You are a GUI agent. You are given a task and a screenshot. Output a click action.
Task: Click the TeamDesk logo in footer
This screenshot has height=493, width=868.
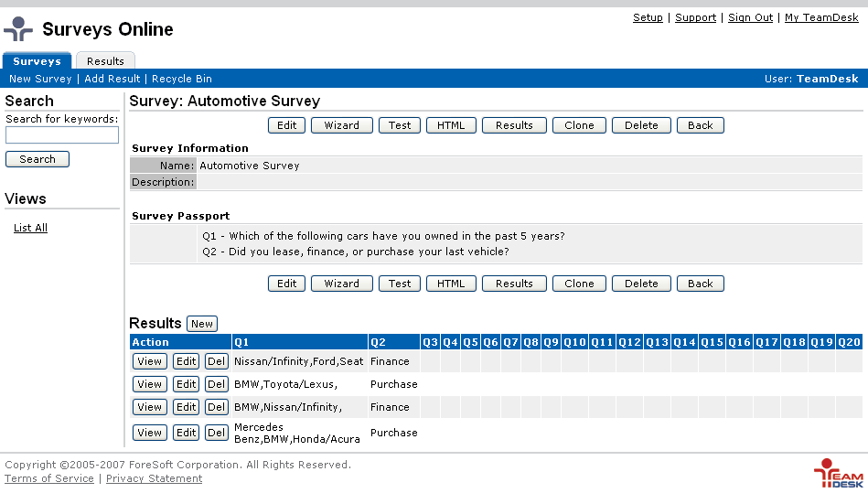tap(838, 473)
